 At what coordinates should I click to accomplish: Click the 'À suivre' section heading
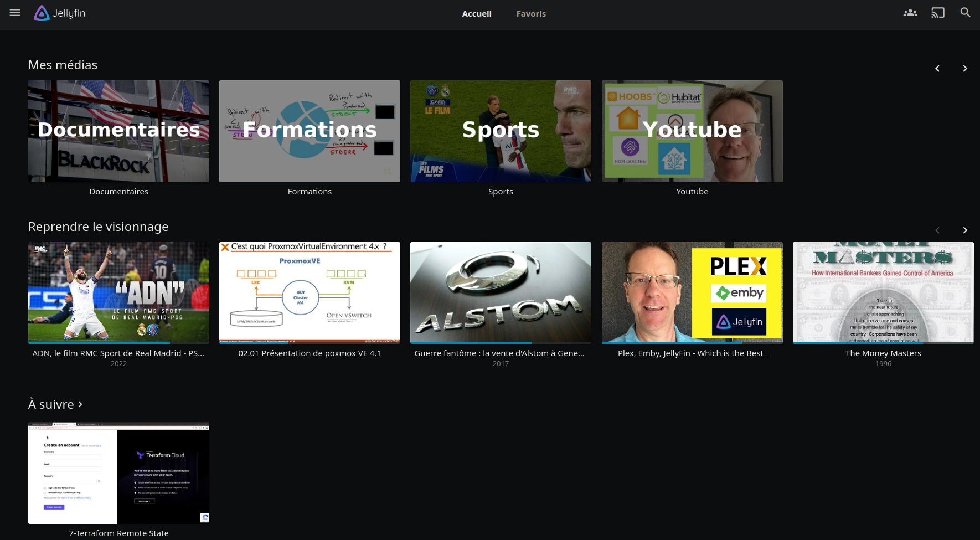51,404
